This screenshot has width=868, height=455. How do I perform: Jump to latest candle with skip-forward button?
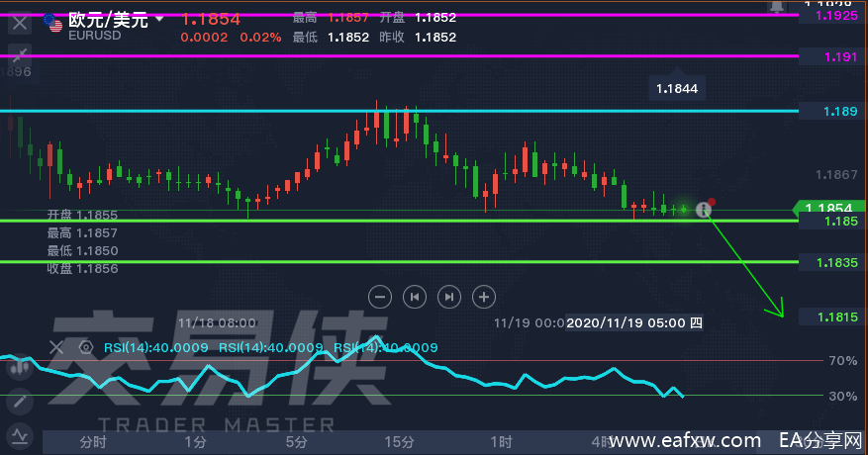click(x=449, y=296)
